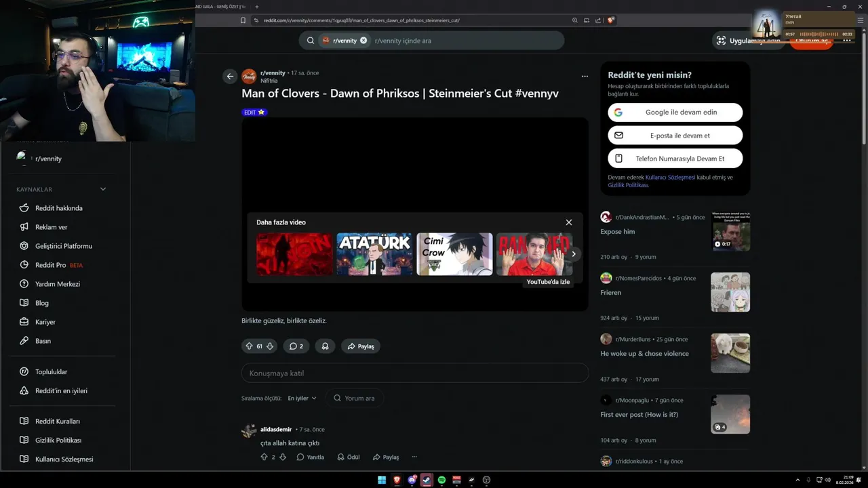Open the red-themed suggested video thumbnail
This screenshot has height=488, width=868.
click(294, 254)
